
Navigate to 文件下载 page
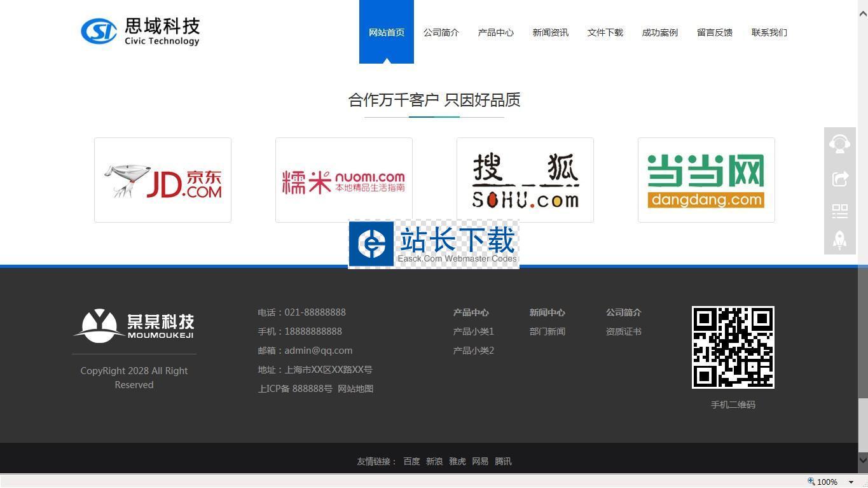pos(605,32)
